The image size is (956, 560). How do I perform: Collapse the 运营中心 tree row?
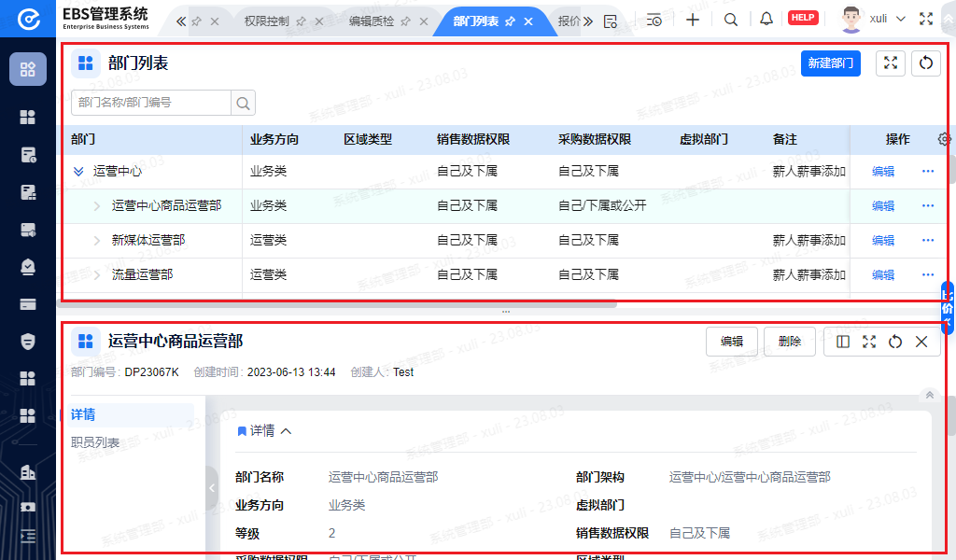click(78, 172)
